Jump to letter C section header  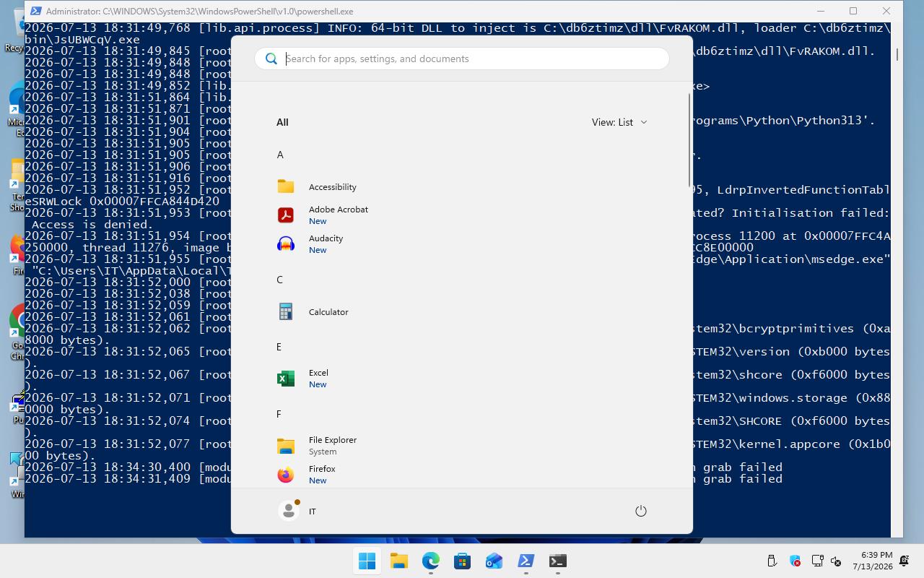[280, 280]
